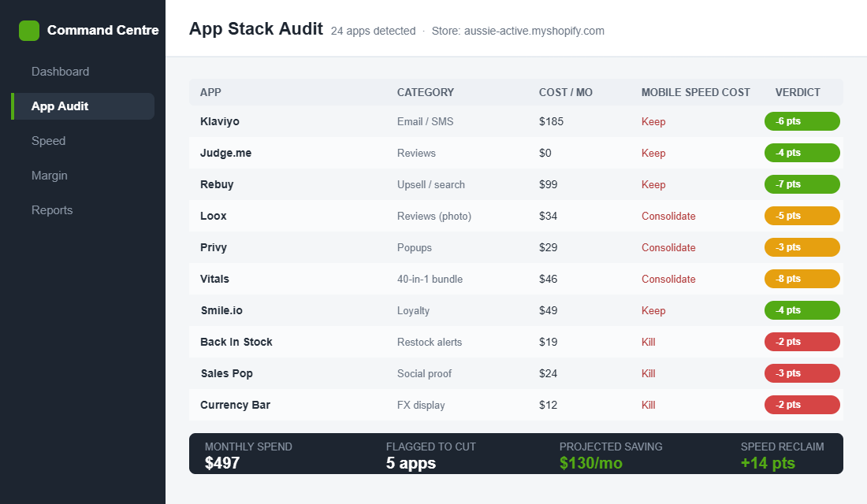This screenshot has height=504, width=867.
Task: Select the Currency Bar app name
Action: 235,405
